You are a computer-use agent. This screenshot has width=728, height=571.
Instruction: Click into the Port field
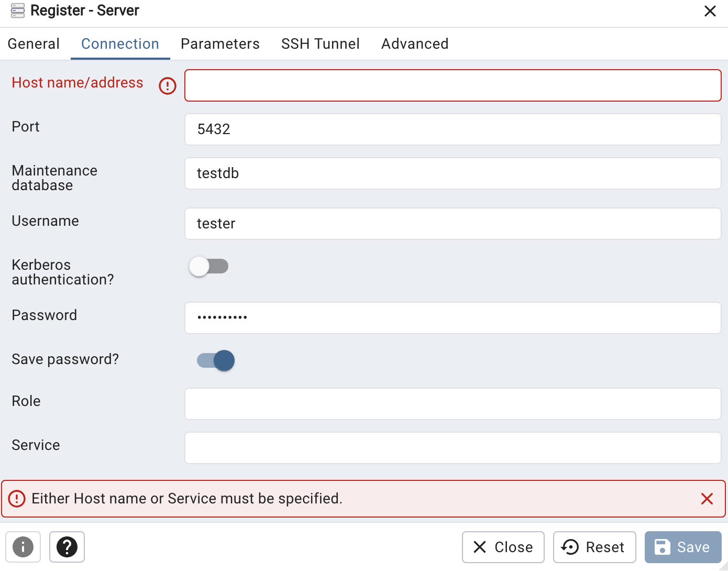(x=453, y=129)
